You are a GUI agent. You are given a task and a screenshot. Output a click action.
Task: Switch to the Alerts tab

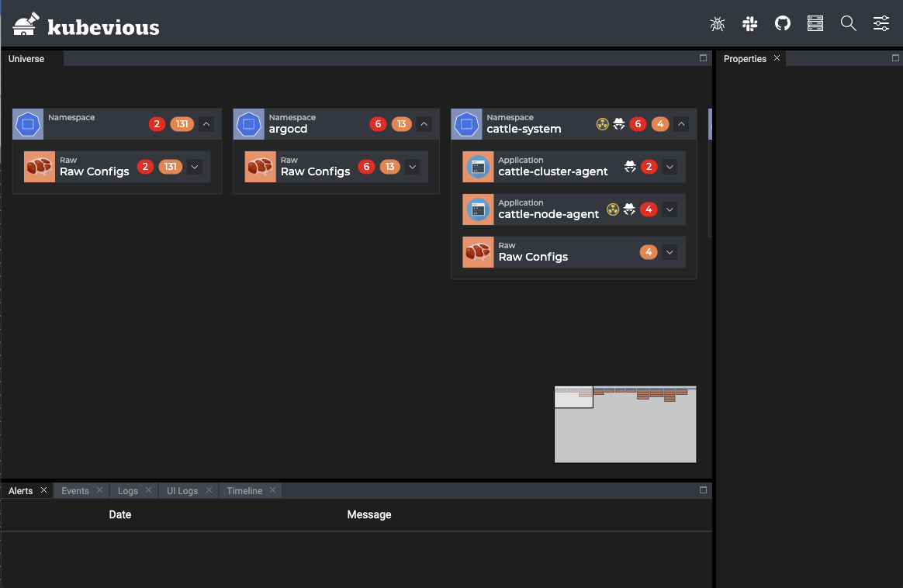[x=21, y=491]
